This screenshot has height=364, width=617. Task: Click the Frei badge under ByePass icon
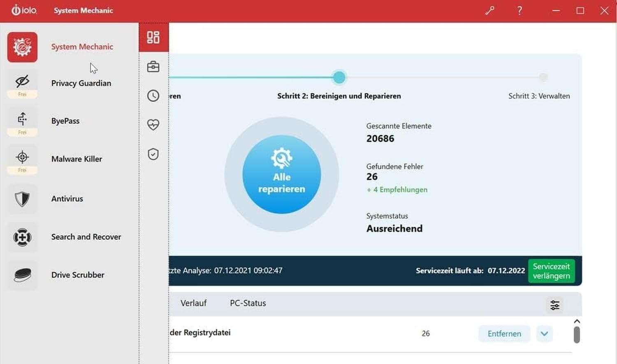(x=22, y=132)
